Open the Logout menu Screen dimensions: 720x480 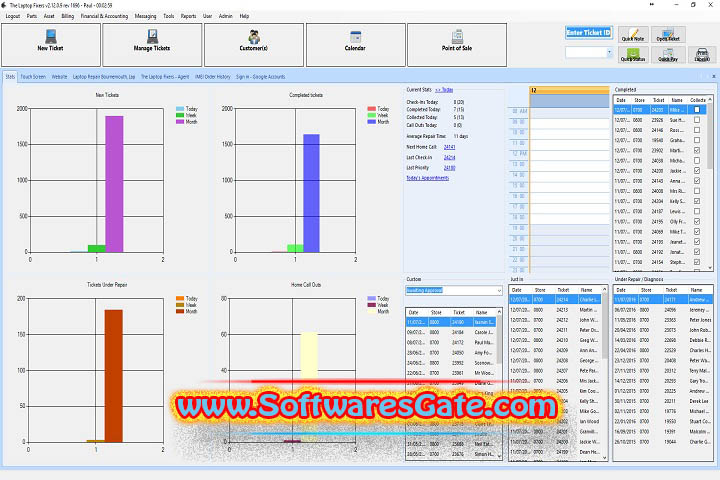(x=13, y=16)
